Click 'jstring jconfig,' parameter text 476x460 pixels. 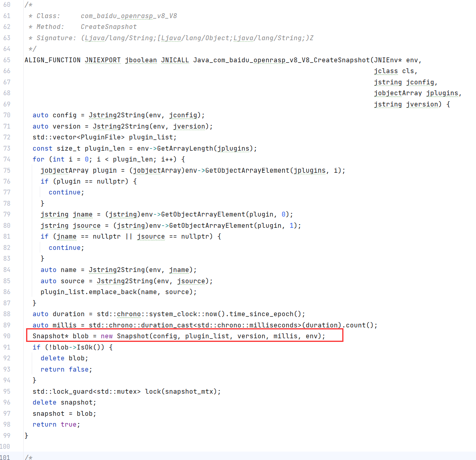tap(406, 82)
